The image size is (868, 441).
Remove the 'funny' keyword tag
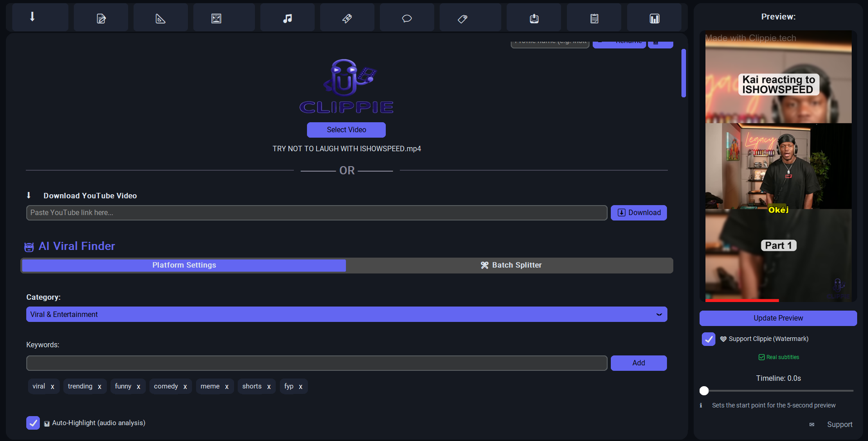[139, 387]
